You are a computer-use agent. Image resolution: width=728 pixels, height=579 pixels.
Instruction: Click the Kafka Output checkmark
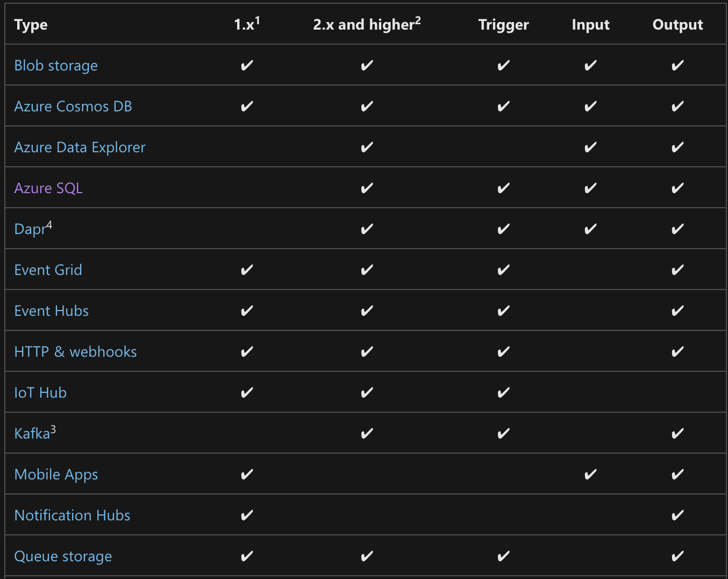click(x=678, y=434)
